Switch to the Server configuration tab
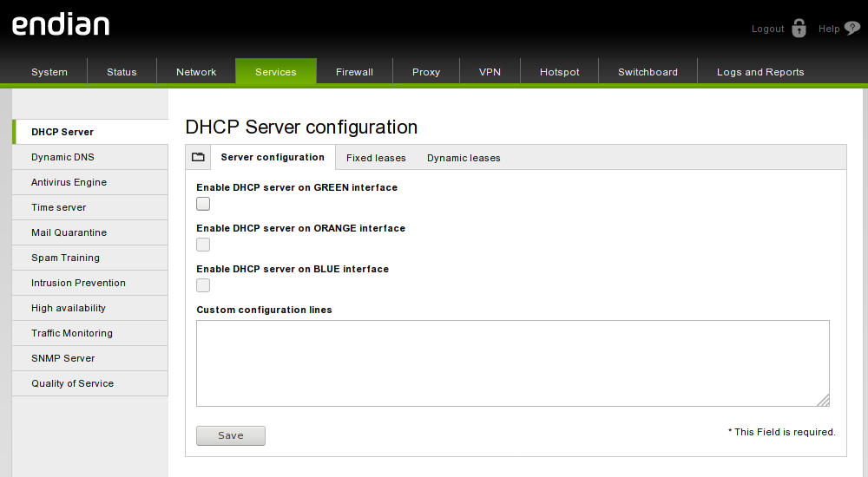 pyautogui.click(x=273, y=157)
